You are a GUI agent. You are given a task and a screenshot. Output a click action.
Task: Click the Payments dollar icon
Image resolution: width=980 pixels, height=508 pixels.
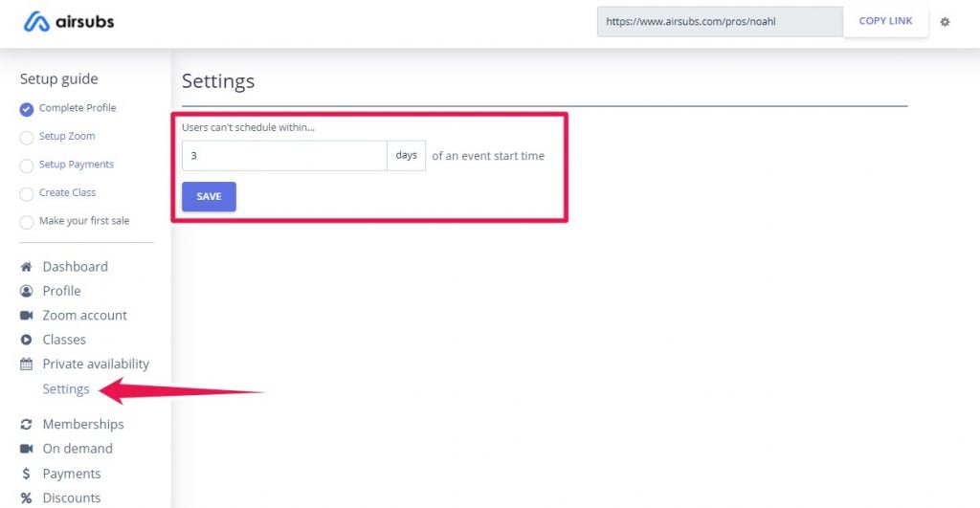(26, 474)
